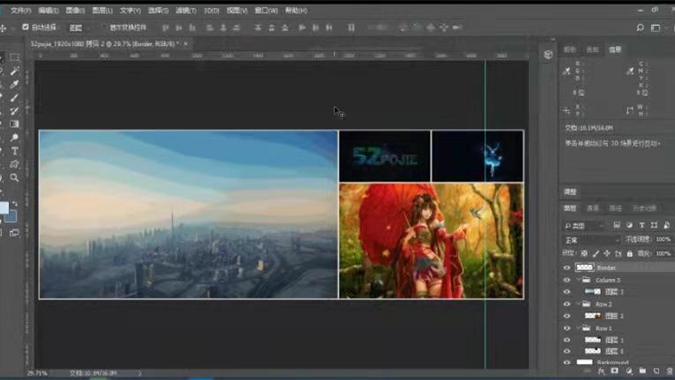675x380 pixels.
Task: Click the foreground color swatch
Action: (x=3, y=208)
